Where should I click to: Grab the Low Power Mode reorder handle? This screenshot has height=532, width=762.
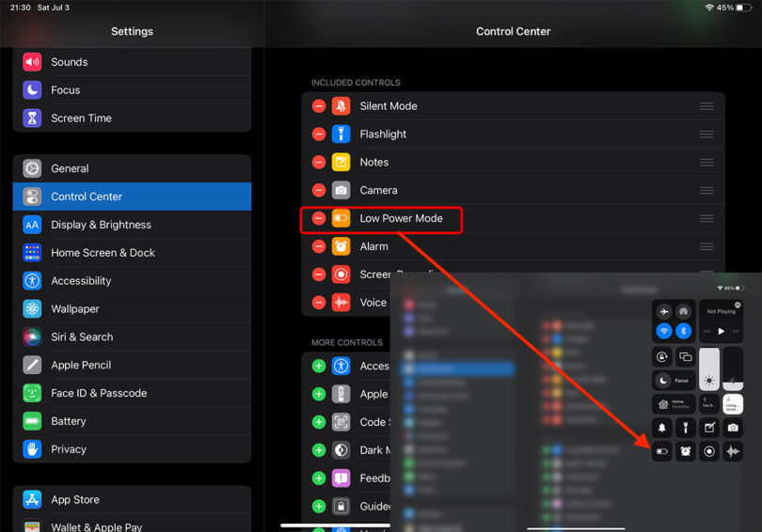coord(706,218)
